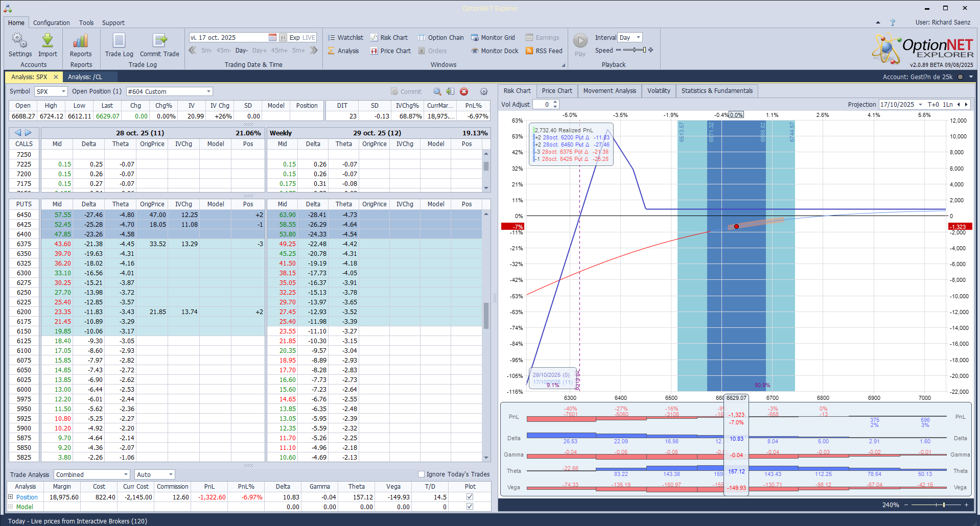The image size is (980, 526).
Task: Open the Monitor Dock window
Action: tap(495, 51)
